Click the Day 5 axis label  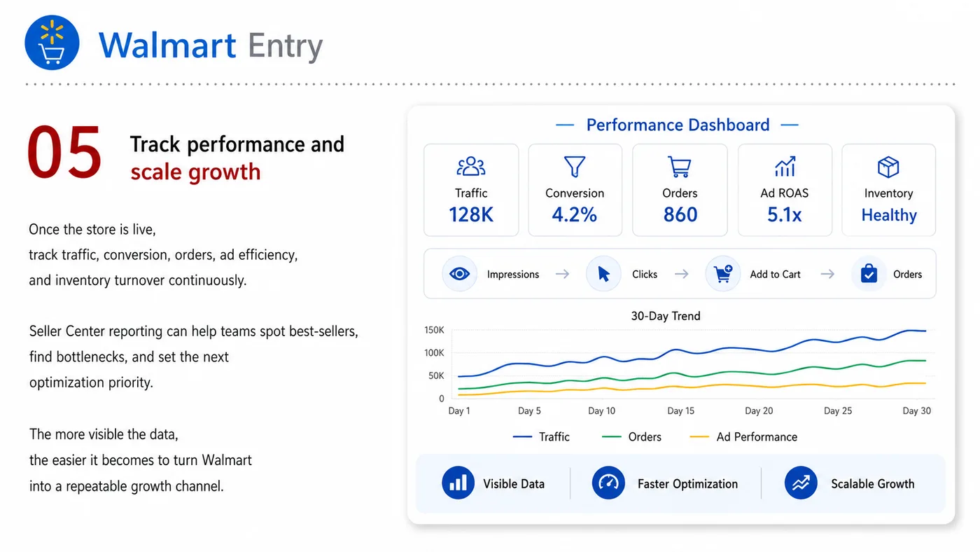(529, 411)
